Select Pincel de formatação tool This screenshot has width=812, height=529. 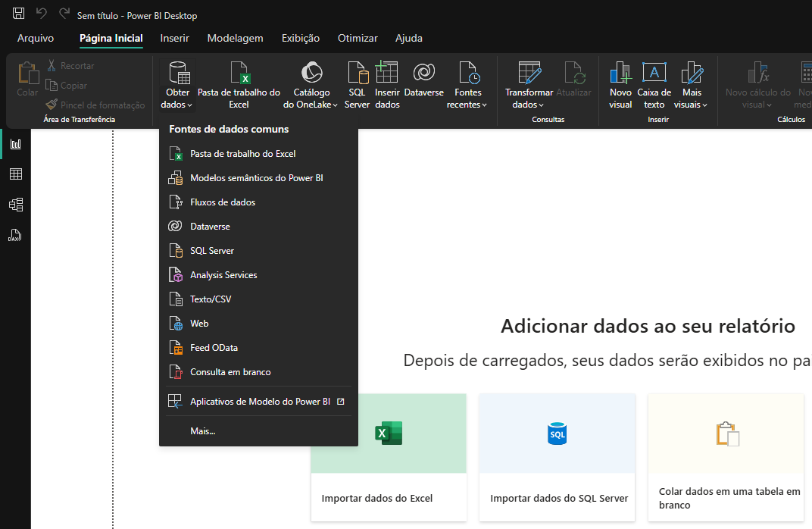[95, 105]
